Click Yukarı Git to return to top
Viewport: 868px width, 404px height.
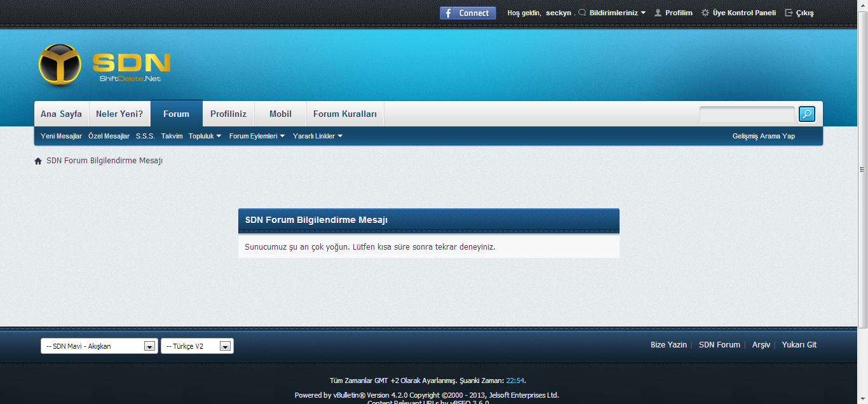(799, 345)
